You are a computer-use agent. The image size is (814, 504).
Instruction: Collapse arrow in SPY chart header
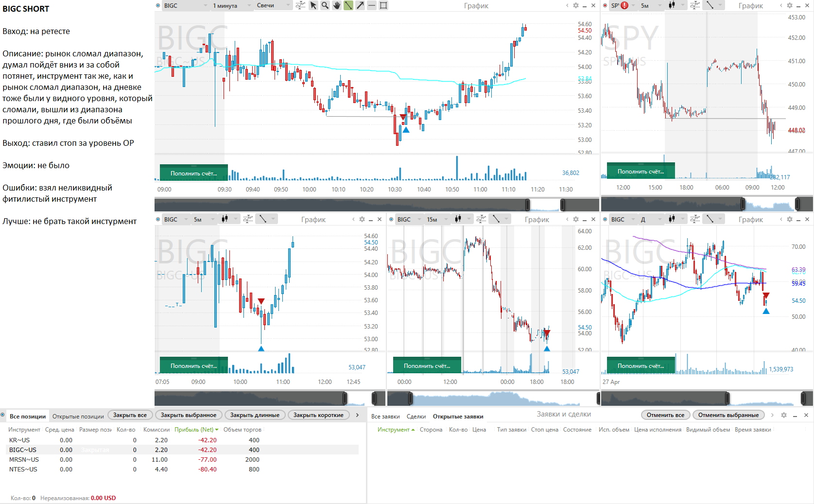781,5
